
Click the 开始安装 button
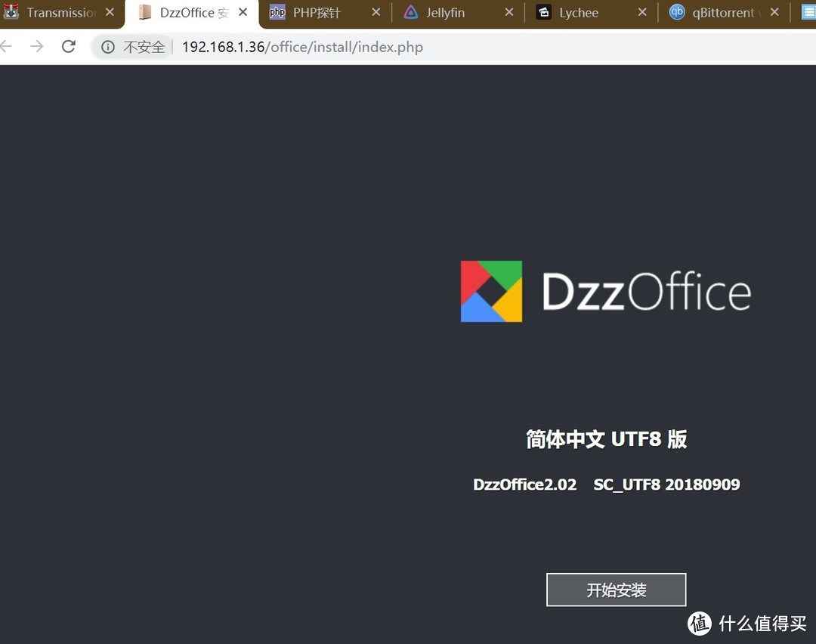click(617, 590)
